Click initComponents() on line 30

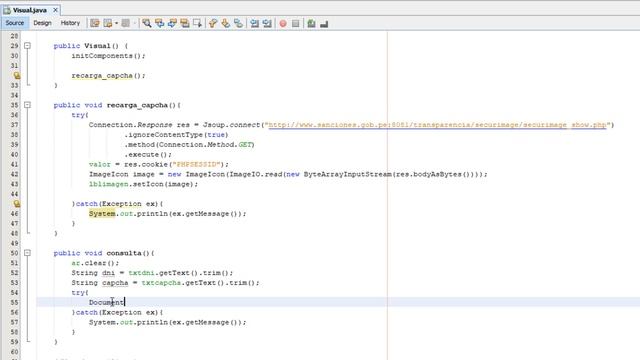(x=108, y=56)
